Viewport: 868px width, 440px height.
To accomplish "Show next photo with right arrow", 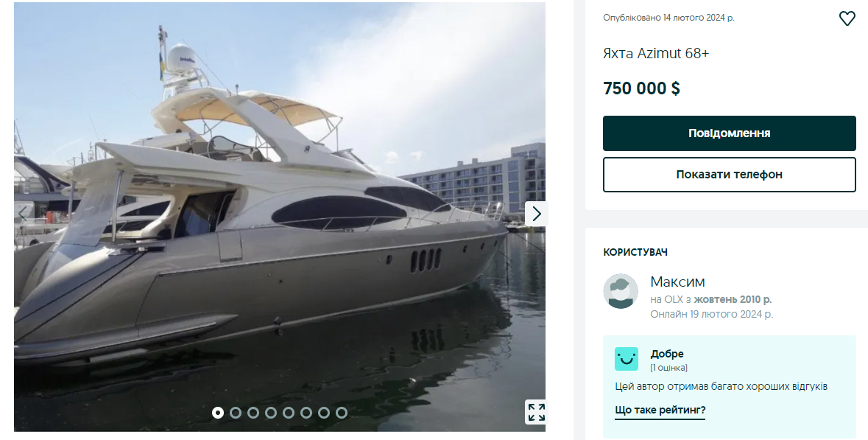I will [x=536, y=213].
